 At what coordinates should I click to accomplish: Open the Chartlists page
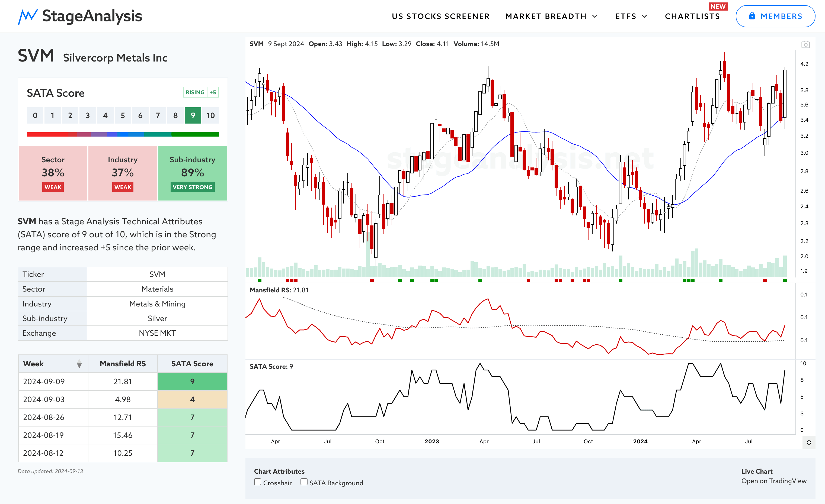click(x=692, y=16)
